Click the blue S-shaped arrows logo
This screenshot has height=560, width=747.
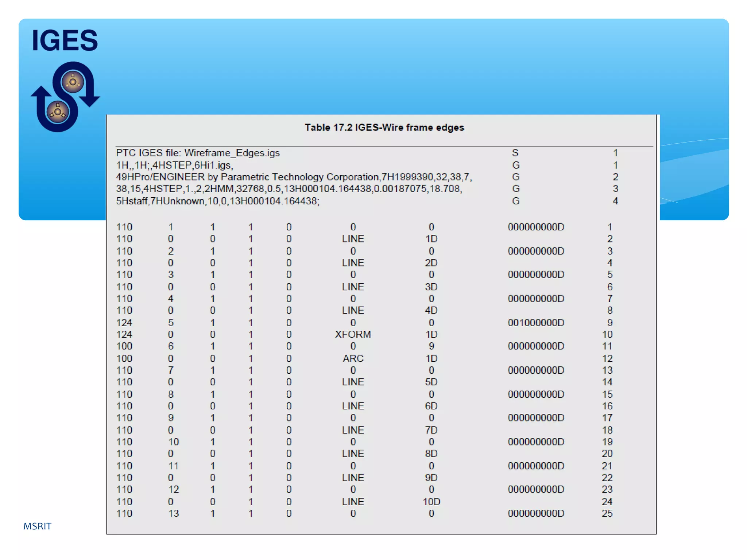[66, 97]
